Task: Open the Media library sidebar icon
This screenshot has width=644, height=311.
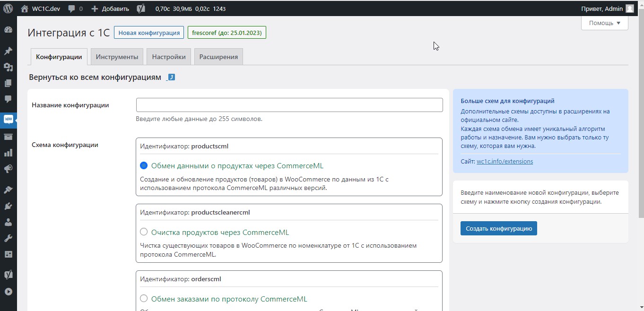Action: (x=8, y=67)
